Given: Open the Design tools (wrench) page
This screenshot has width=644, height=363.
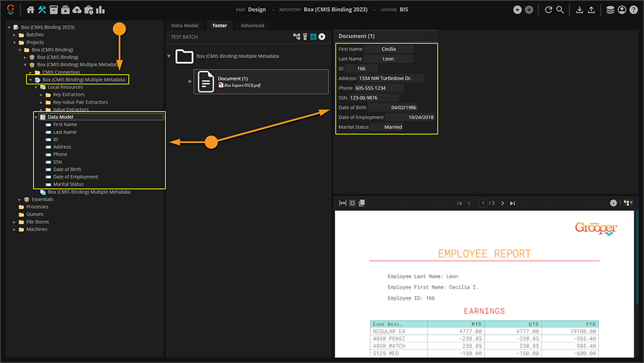Looking at the screenshot, I should pyautogui.click(x=43, y=10).
